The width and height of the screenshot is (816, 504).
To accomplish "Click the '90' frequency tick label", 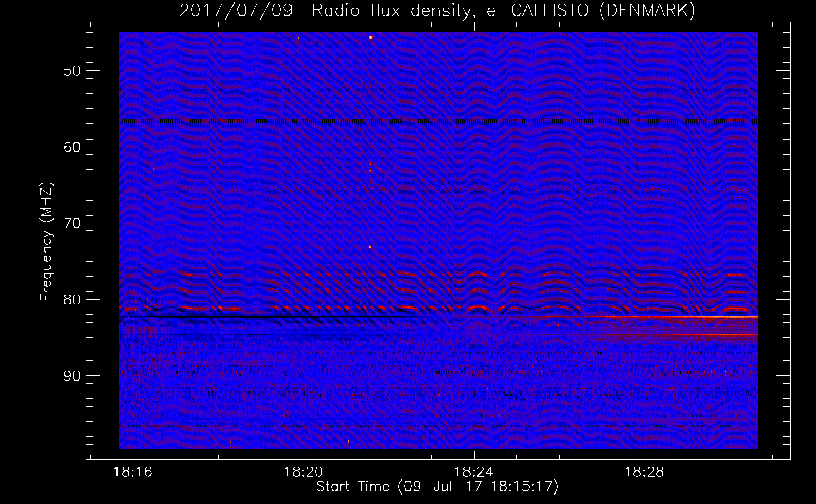I will click(72, 376).
